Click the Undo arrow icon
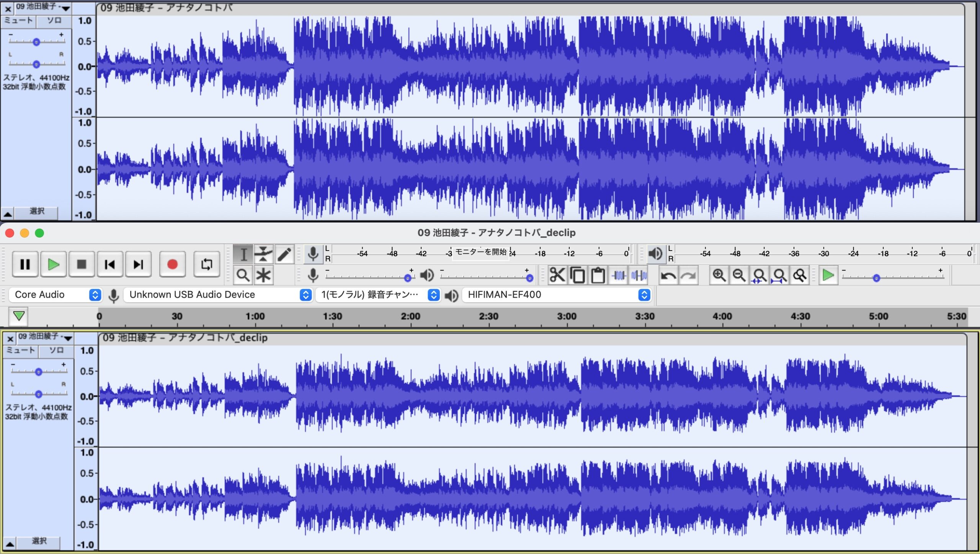 (x=668, y=275)
